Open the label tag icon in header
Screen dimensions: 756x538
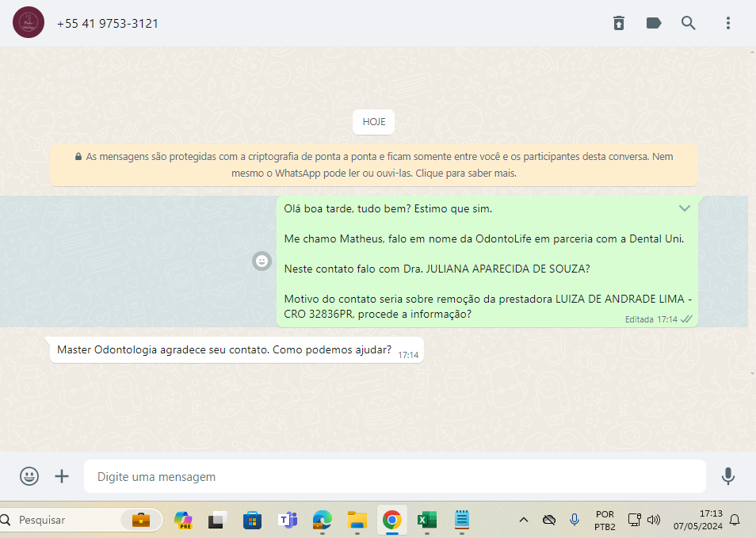[x=653, y=23]
